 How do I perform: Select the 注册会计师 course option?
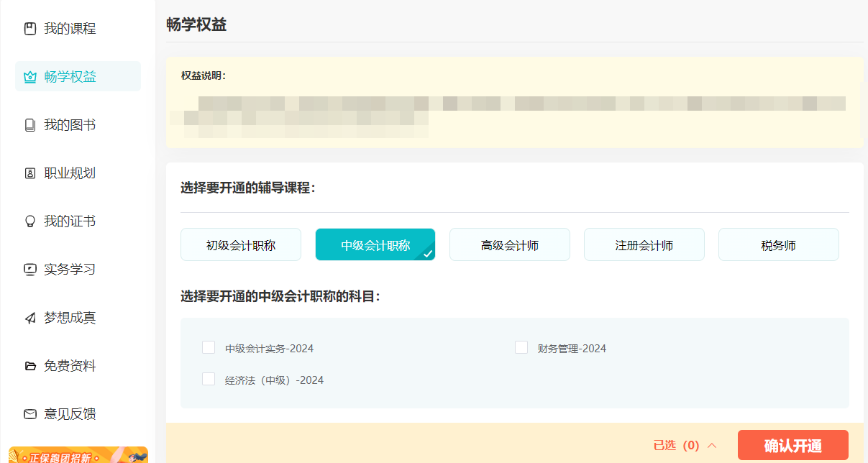coord(644,244)
